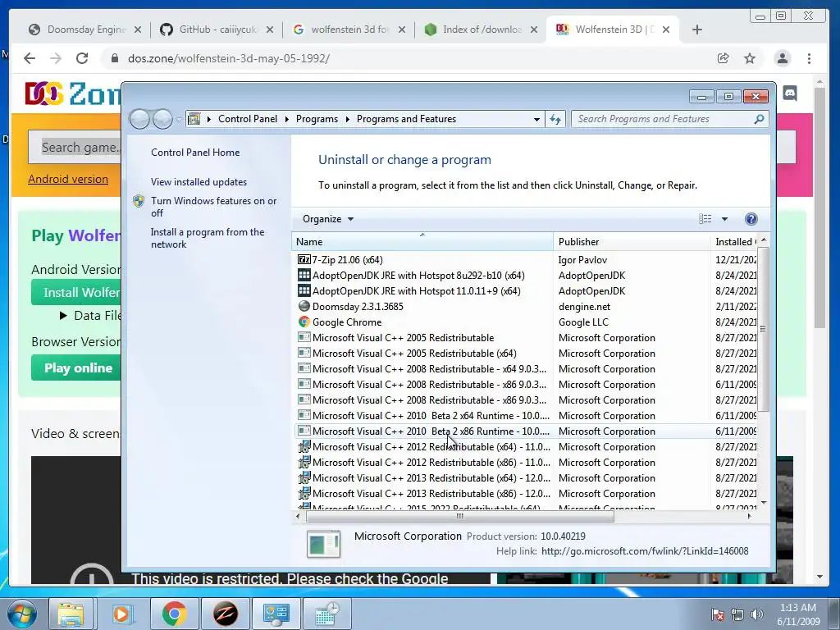Open the recent pages dropdown near nav arrows

coord(178,120)
